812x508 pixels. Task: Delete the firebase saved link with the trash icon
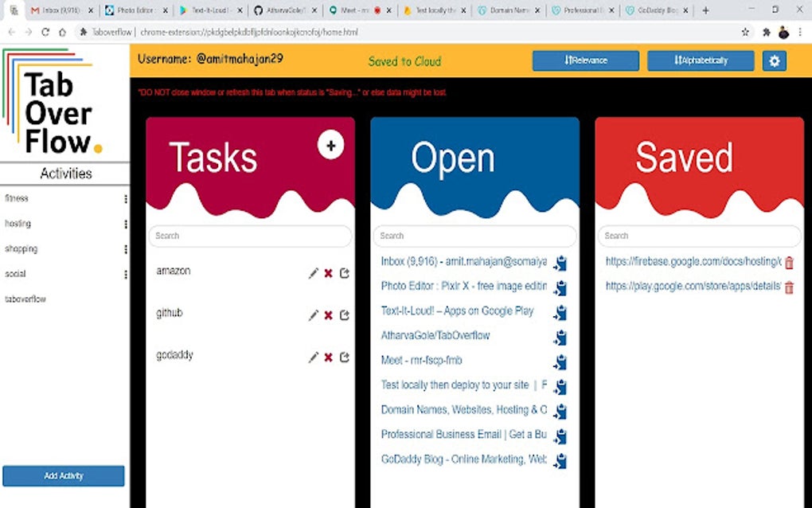point(788,263)
